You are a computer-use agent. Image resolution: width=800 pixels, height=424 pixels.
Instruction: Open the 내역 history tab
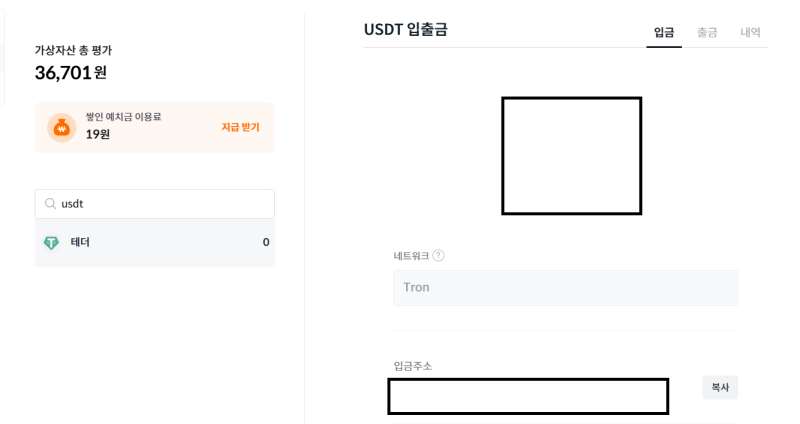pyautogui.click(x=750, y=32)
